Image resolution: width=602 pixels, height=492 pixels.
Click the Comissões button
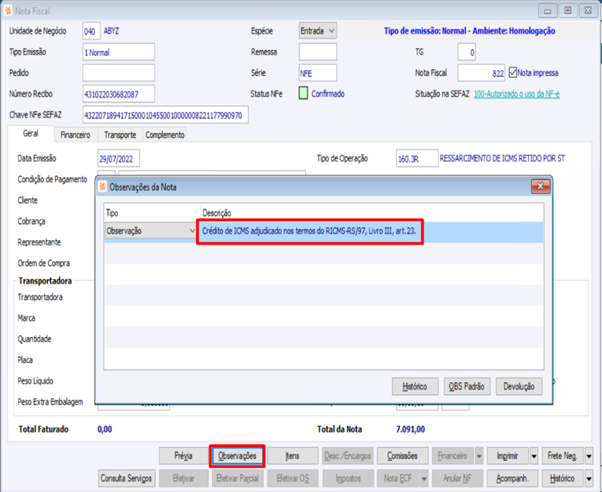[402, 456]
